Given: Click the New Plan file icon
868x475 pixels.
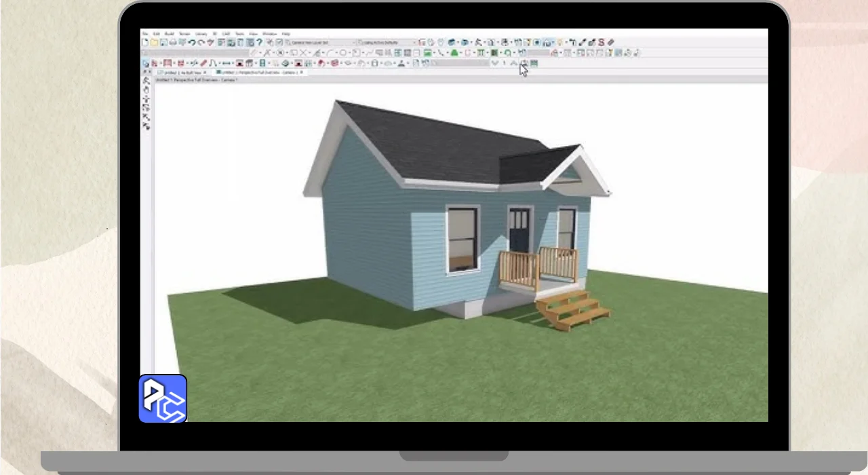Looking at the screenshot, I should pos(145,42).
